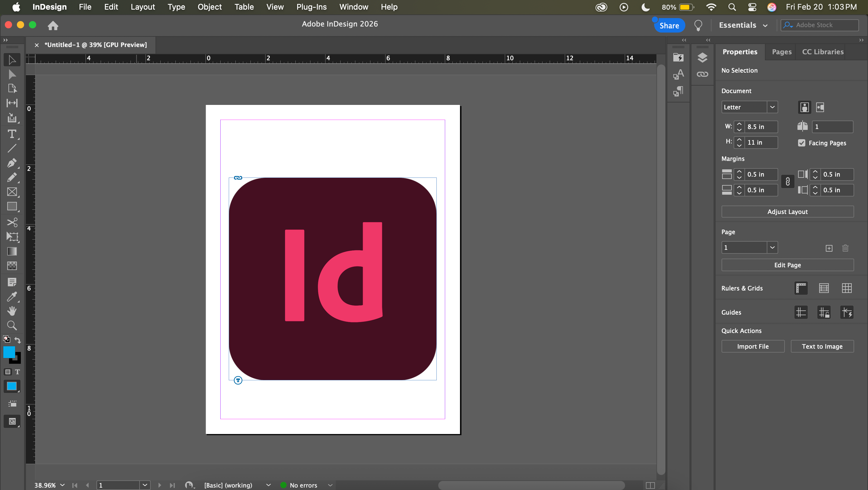This screenshot has height=490, width=868.
Task: Select the Rectangle Frame tool
Action: tap(12, 192)
